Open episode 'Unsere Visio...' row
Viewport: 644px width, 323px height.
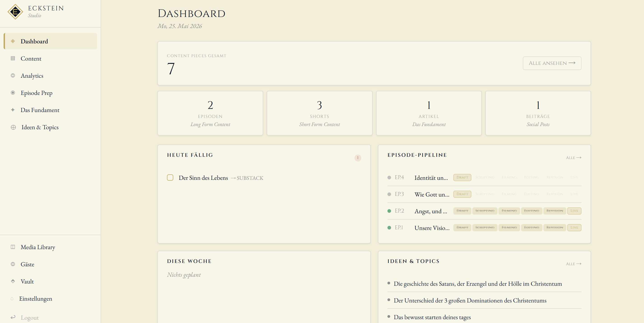(x=484, y=228)
